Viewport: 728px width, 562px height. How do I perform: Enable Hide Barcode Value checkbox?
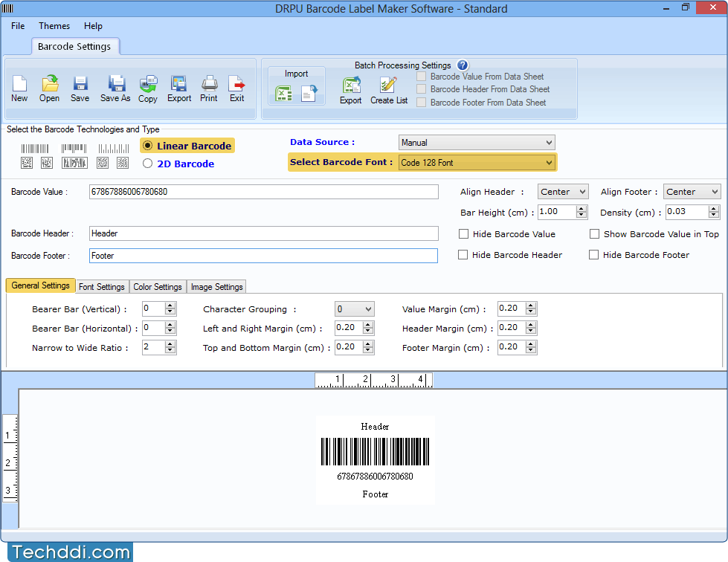(463, 234)
